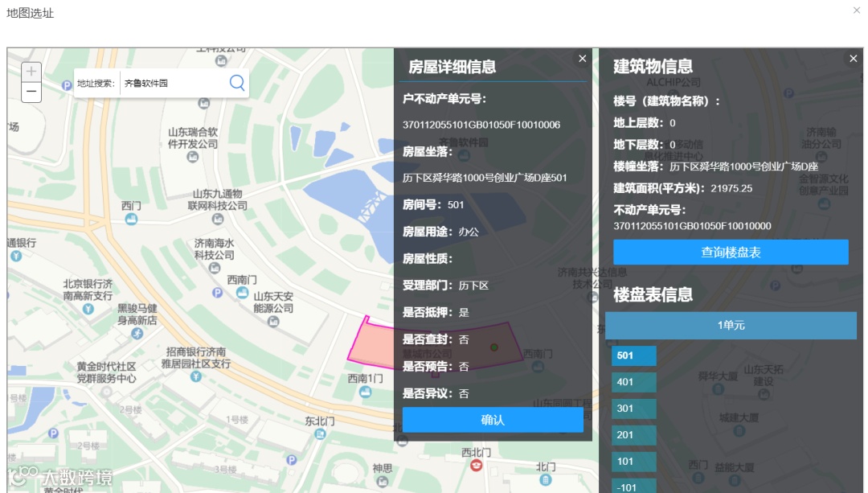The height and width of the screenshot is (493, 868).
Task: Click the 神思 company marker icon
Action: point(383,482)
